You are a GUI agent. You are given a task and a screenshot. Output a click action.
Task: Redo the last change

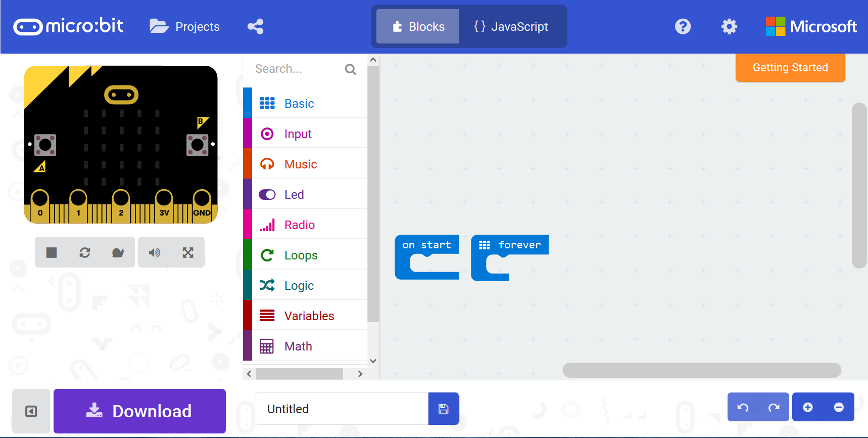coord(774,407)
